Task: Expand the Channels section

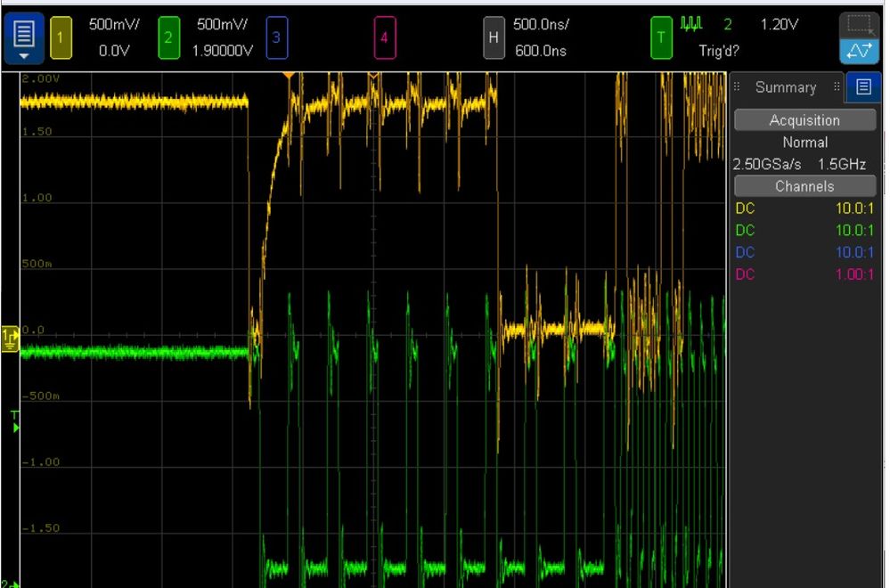Action: tap(804, 186)
